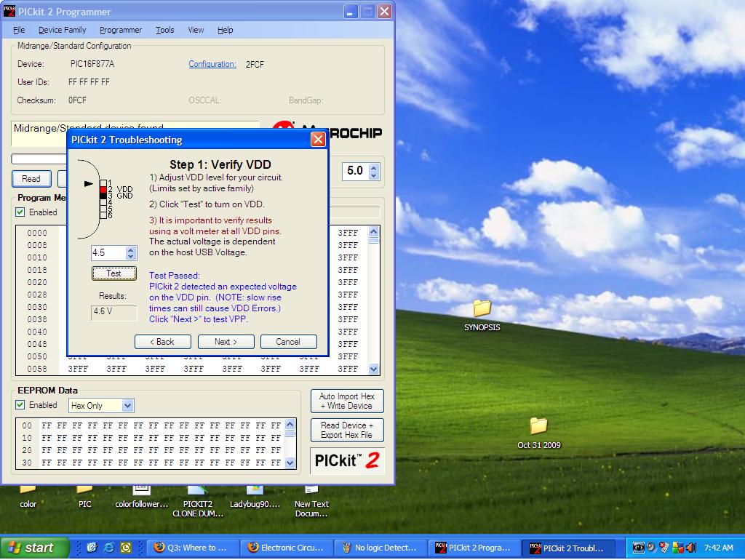Screen dimensions: 745x560
Task: Click Read Device + Export Hex File
Action: pyautogui.click(x=347, y=430)
